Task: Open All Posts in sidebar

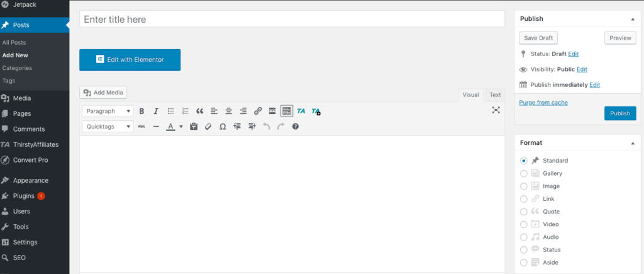Action: click(x=14, y=42)
